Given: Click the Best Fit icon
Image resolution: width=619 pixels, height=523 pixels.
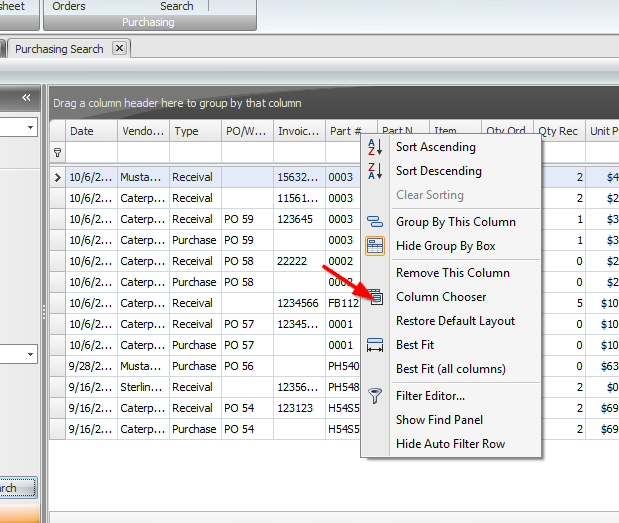Looking at the screenshot, I should [375, 345].
